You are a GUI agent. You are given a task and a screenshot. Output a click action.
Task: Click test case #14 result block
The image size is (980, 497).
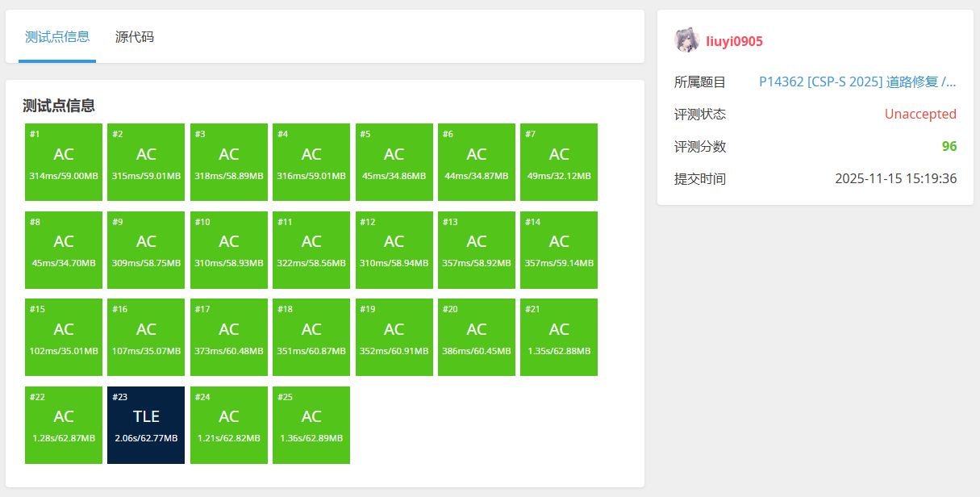pyautogui.click(x=559, y=250)
